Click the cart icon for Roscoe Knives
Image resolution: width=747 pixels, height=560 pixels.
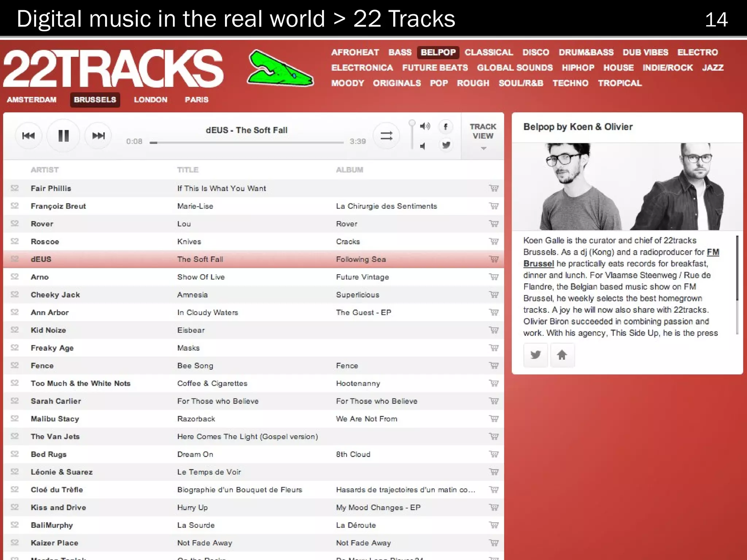(x=494, y=241)
